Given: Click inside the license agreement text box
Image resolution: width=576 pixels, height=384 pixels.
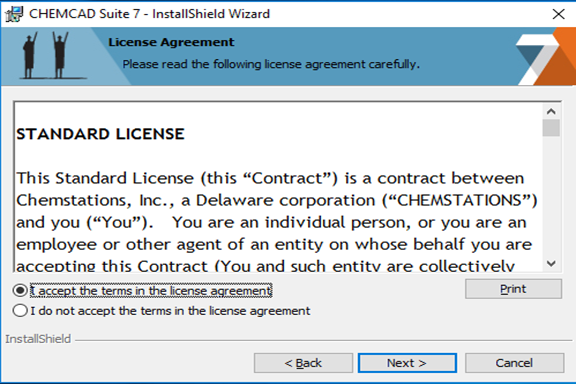Looking at the screenshot, I should 278,187.
